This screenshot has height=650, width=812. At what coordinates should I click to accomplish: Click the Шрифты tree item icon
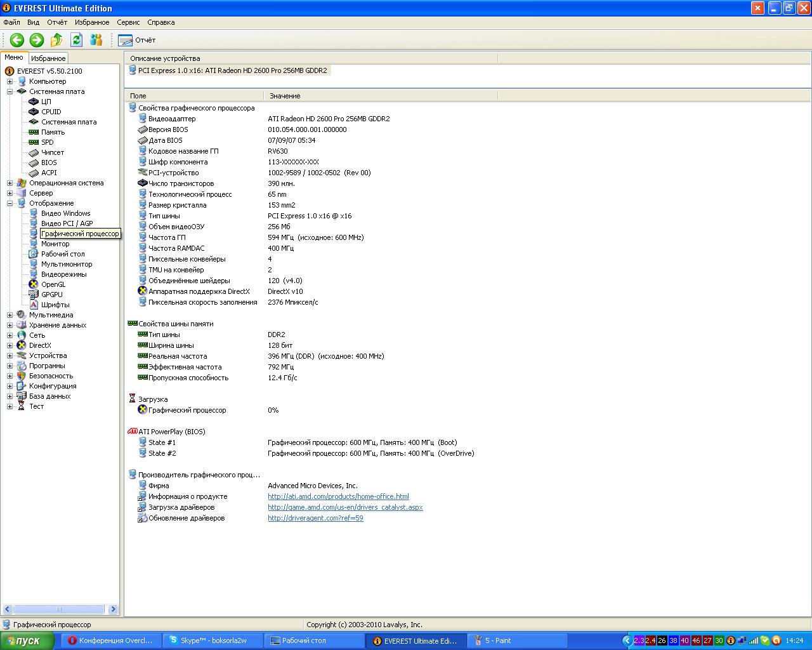(34, 305)
